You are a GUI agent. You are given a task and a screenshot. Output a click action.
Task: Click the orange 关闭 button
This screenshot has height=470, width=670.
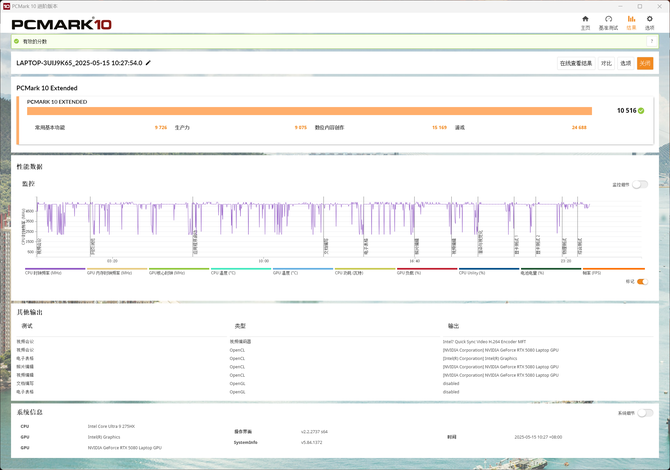(x=645, y=63)
